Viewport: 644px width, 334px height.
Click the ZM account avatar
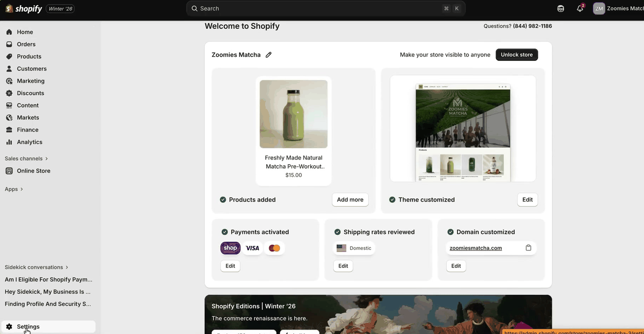coord(599,9)
